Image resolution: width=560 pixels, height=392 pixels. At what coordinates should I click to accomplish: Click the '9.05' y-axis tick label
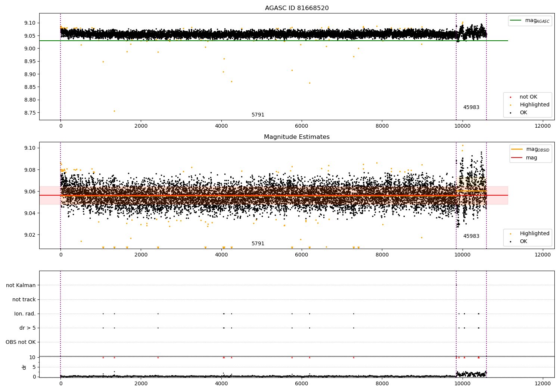point(30,36)
